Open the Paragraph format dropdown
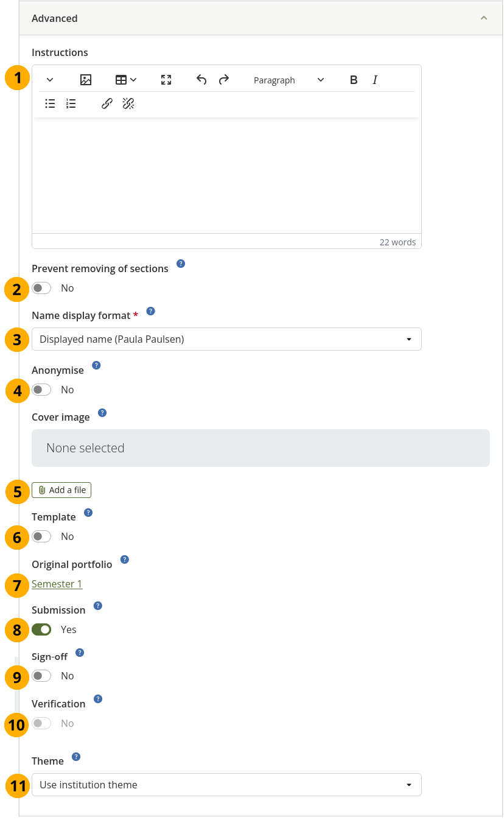504x820 pixels. 289,80
